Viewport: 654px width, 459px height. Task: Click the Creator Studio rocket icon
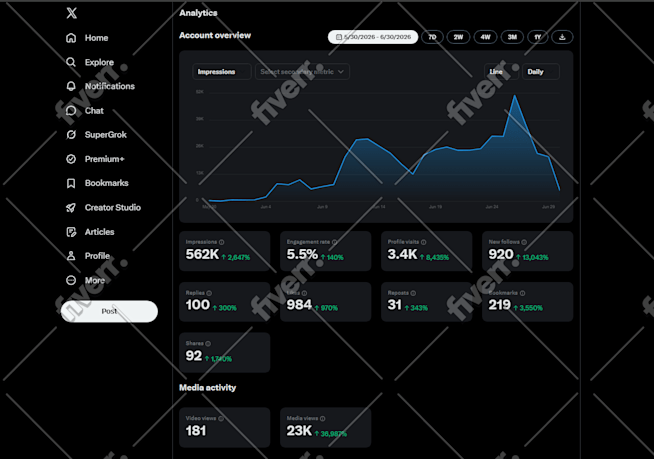click(x=71, y=207)
